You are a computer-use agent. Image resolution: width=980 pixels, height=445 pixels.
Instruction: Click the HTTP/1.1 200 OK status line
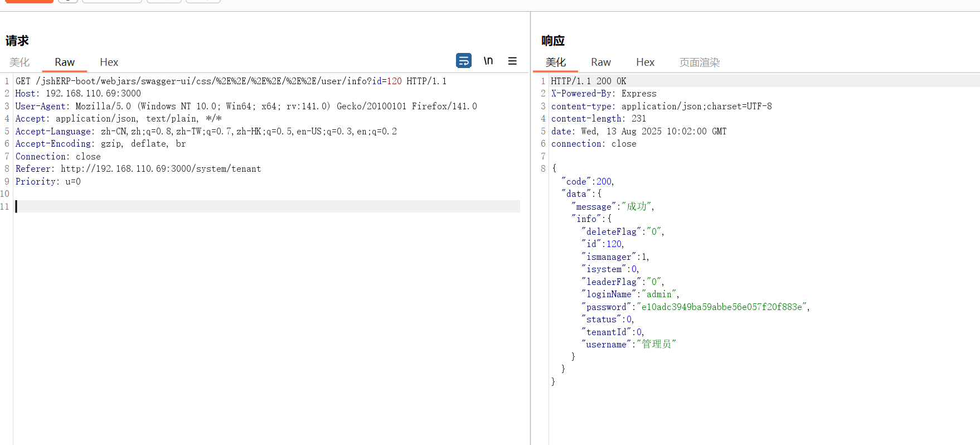click(x=588, y=81)
